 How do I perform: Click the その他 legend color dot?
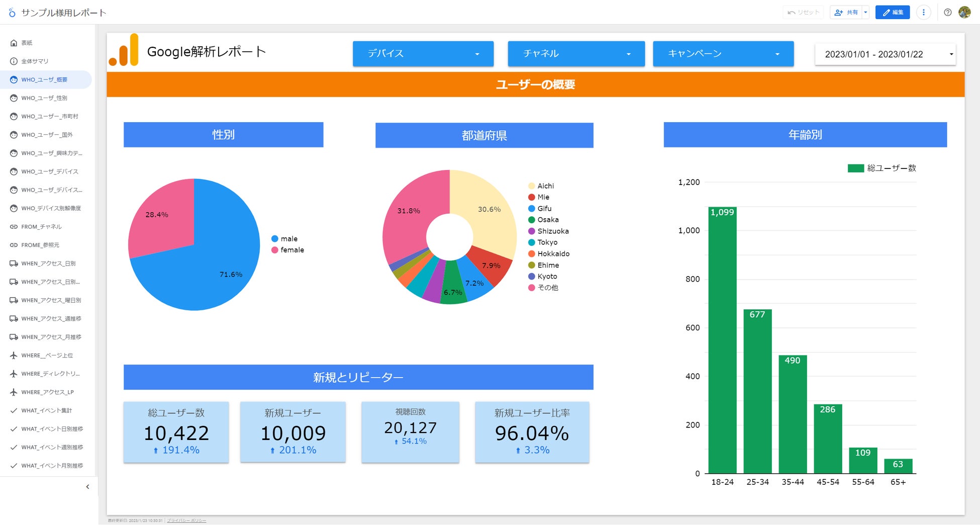[x=532, y=288]
